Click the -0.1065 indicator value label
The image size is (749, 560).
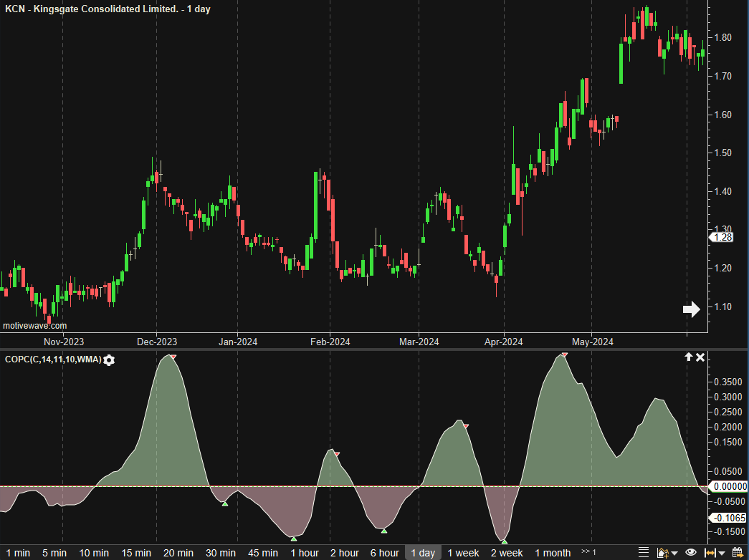[728, 518]
